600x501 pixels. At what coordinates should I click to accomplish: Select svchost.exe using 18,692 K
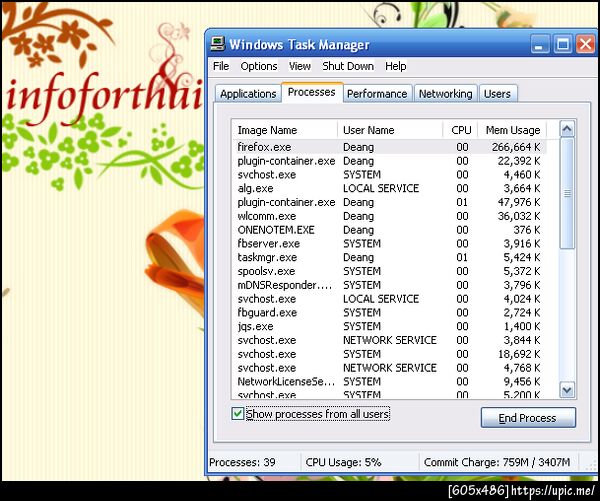coord(390,354)
